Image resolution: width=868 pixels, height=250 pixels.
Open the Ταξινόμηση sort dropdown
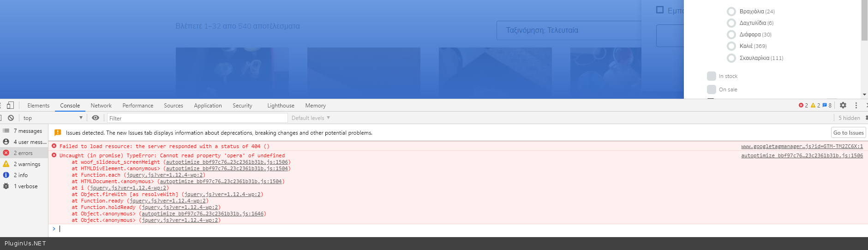click(569, 30)
